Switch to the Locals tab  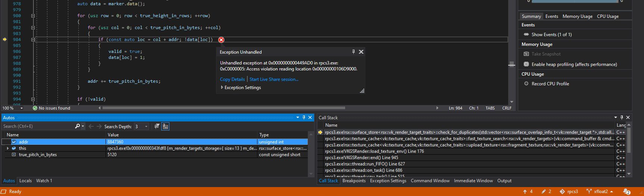(25, 181)
